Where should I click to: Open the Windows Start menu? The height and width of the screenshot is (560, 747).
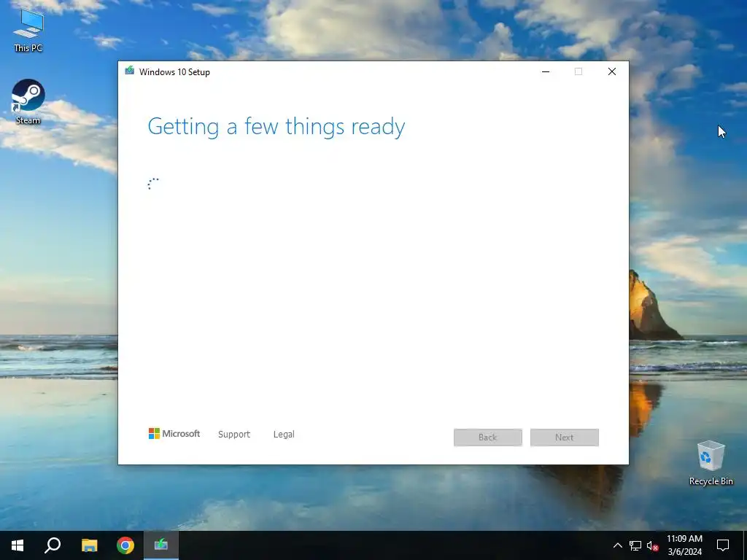[x=18, y=545]
